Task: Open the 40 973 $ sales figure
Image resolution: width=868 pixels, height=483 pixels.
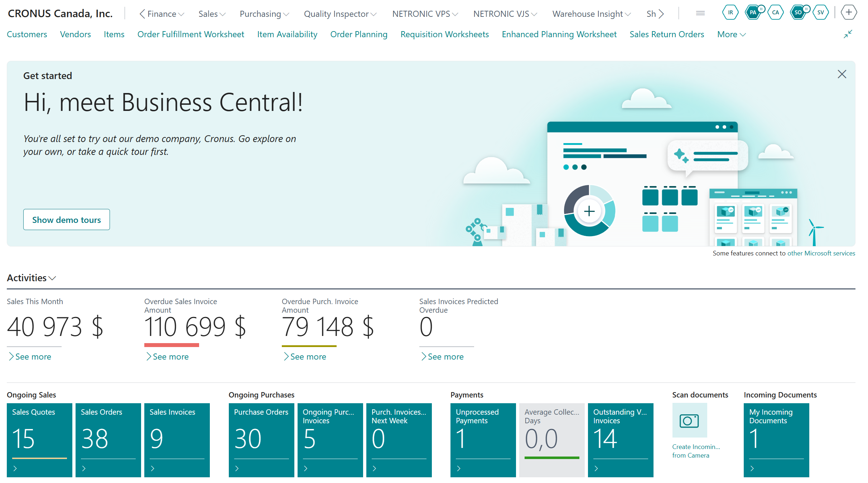Action: (x=55, y=327)
